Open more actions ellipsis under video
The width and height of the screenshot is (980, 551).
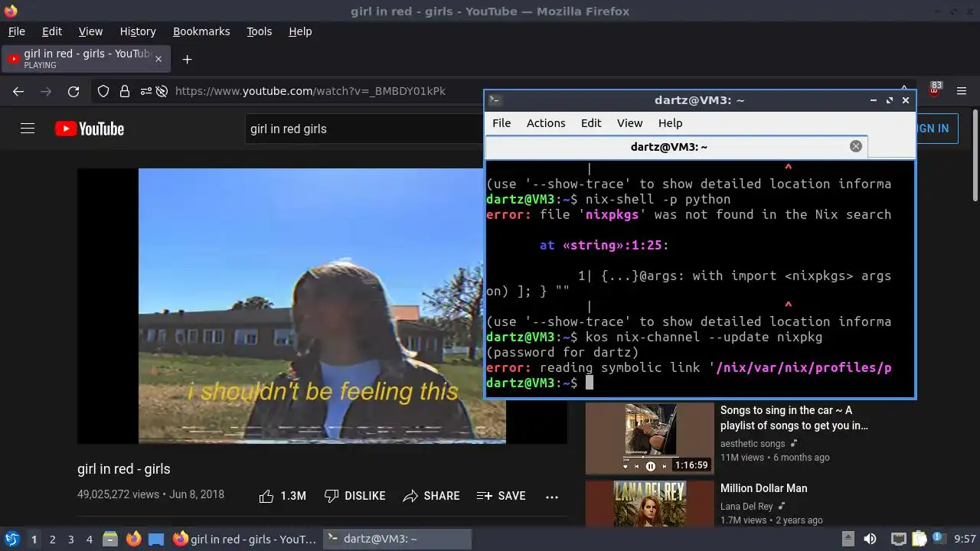tap(552, 497)
